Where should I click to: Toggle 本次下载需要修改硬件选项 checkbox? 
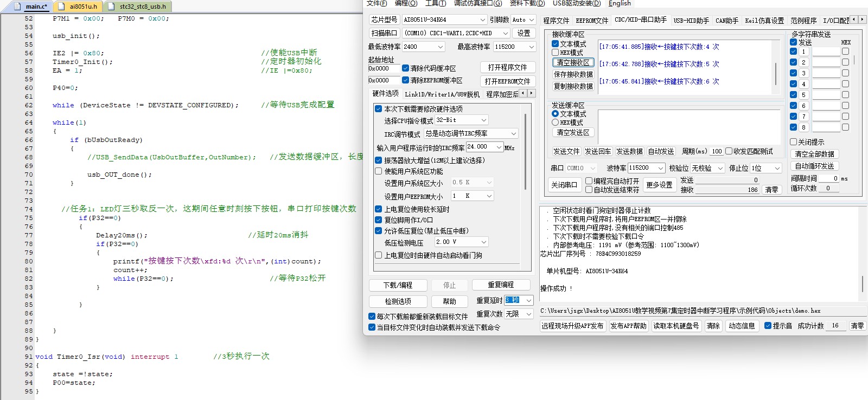pyautogui.click(x=379, y=109)
